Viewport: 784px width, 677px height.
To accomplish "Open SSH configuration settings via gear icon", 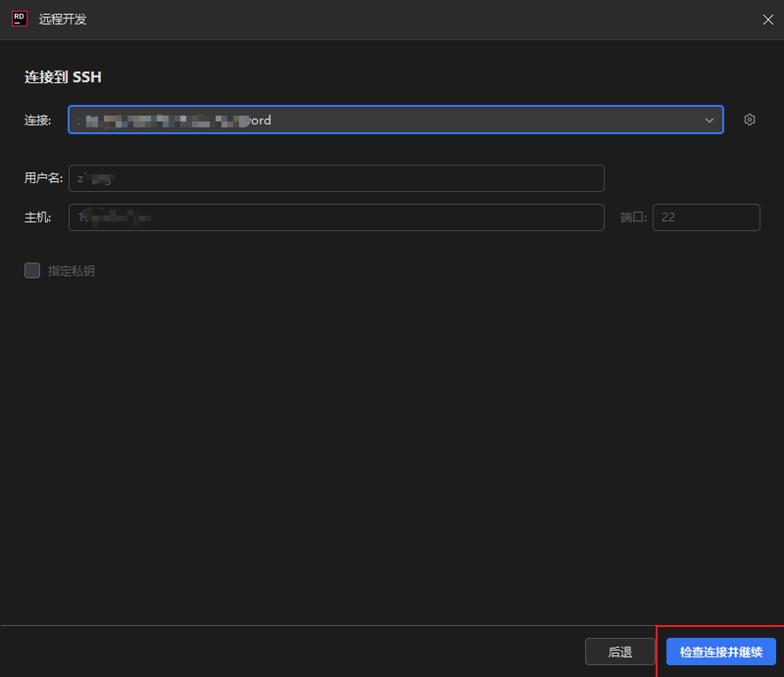I will click(750, 120).
